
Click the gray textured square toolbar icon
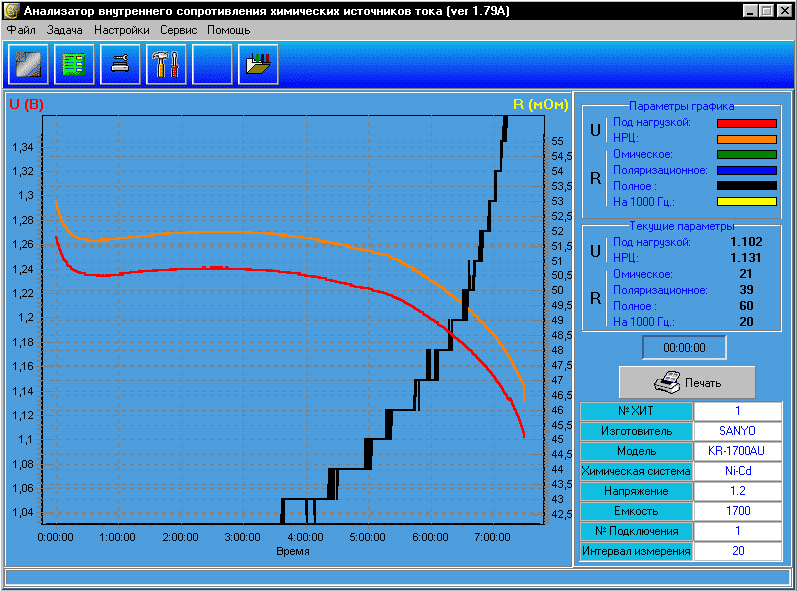[28, 64]
